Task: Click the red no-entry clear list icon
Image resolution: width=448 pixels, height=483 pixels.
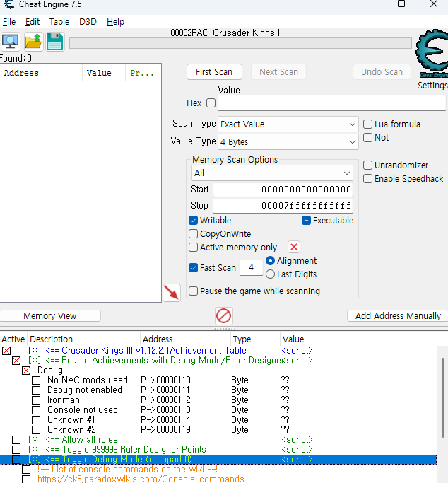Action: 224,315
